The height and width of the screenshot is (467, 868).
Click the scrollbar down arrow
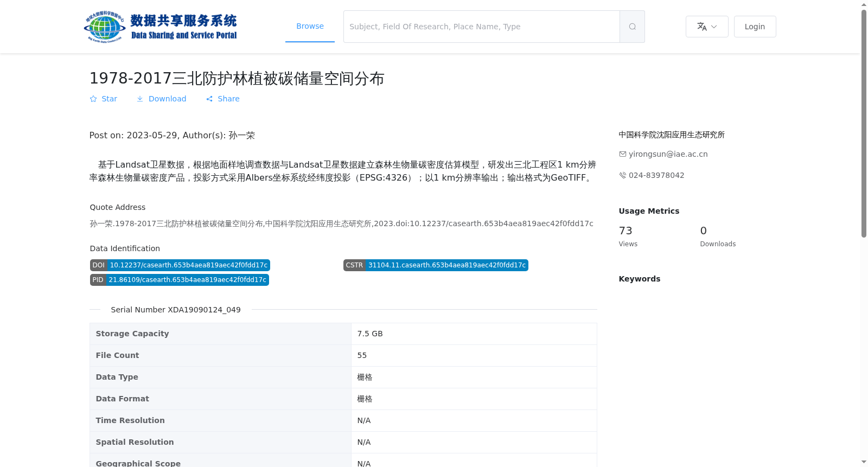point(864,462)
